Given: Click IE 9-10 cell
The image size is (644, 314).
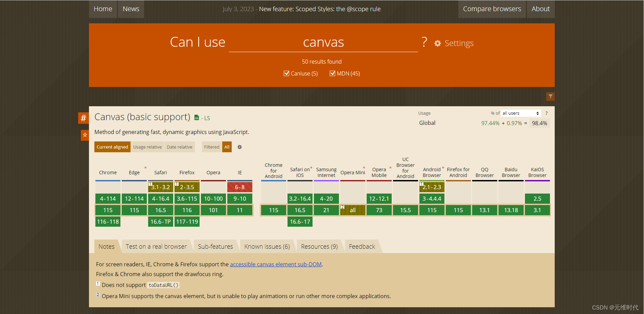Looking at the screenshot, I should [240, 199].
